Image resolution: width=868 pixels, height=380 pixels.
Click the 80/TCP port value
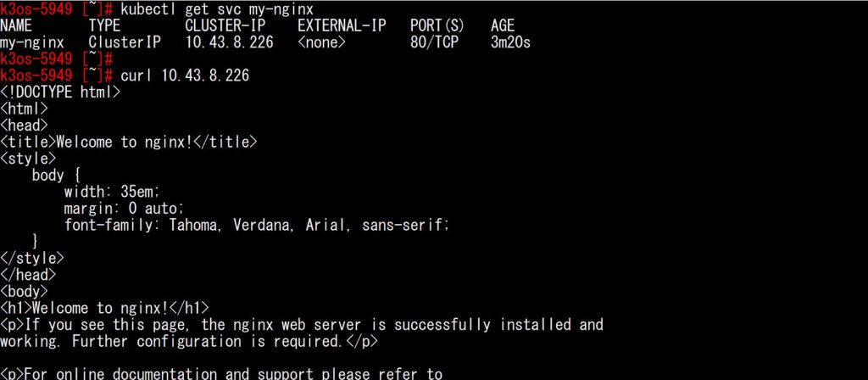pyautogui.click(x=434, y=42)
